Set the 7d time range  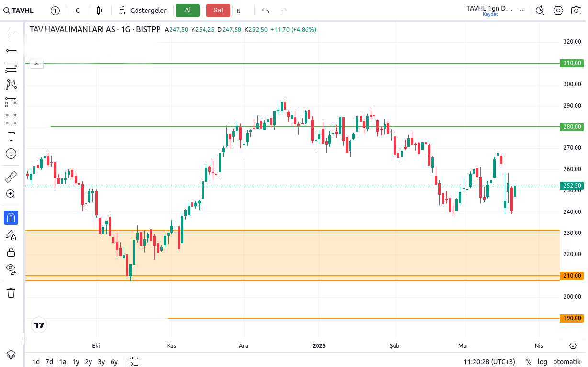[49, 362]
